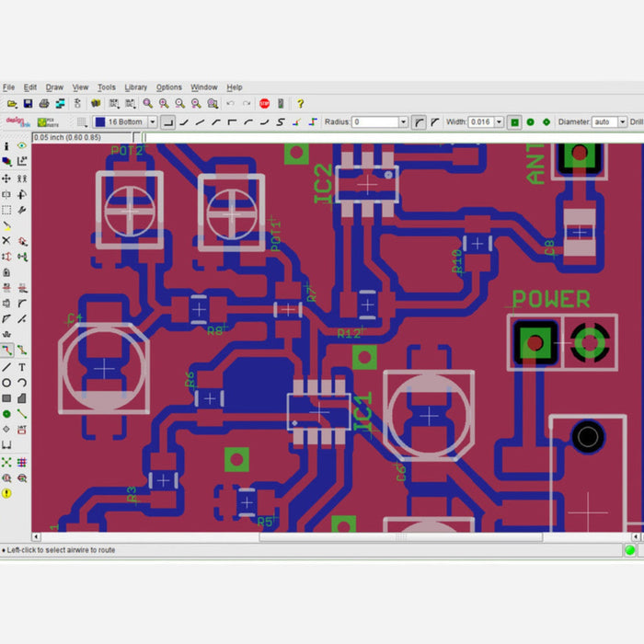Select the octagon via shape option
644x644 pixels.
pos(546,121)
